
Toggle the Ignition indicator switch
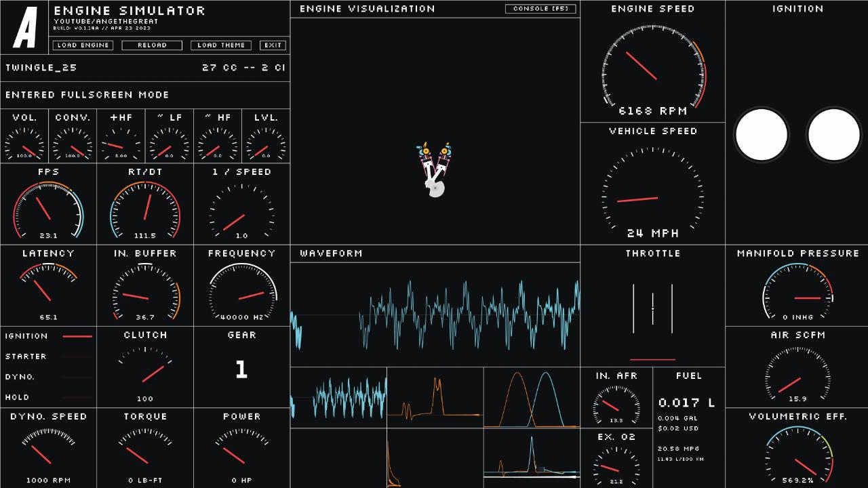coord(77,336)
